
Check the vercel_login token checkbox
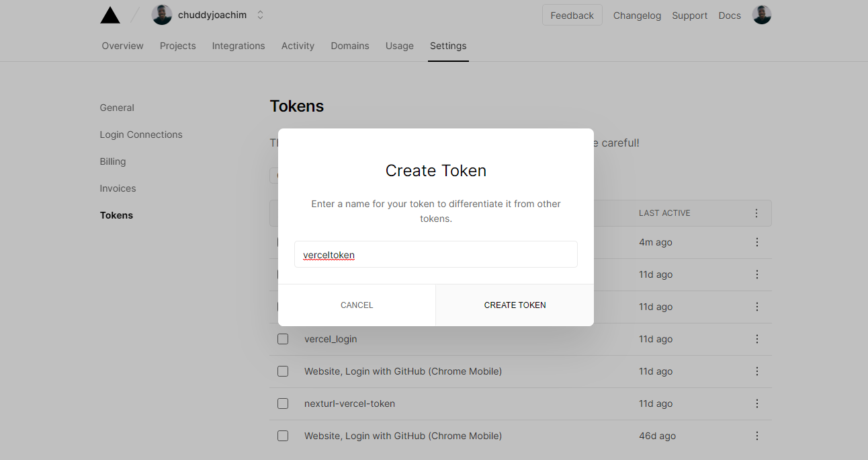pyautogui.click(x=283, y=339)
